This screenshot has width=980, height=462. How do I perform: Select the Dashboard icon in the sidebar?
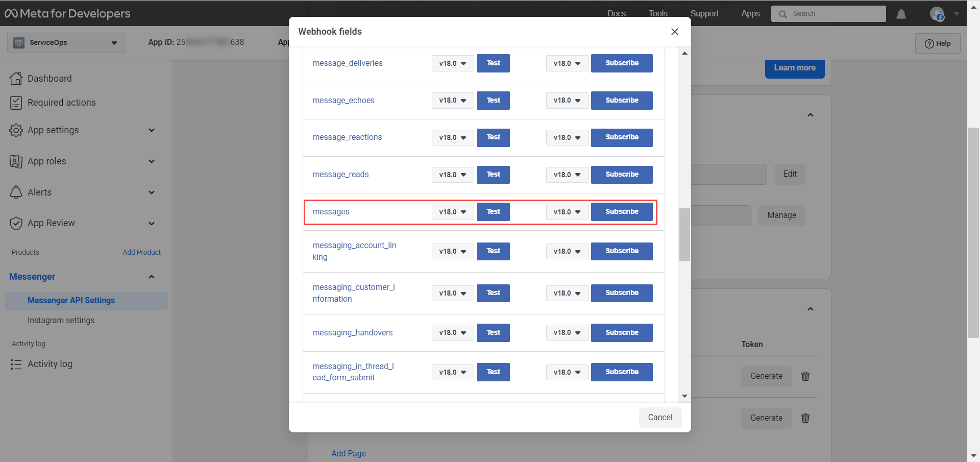pos(16,78)
